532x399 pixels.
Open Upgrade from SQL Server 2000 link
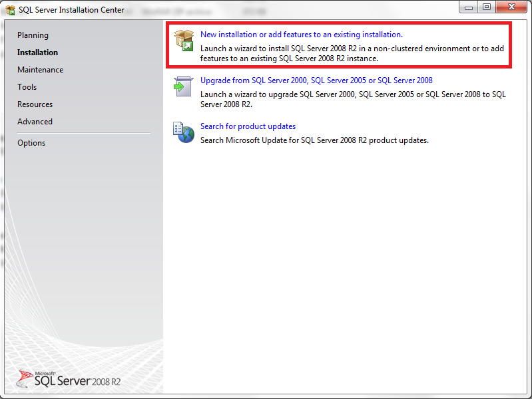tap(316, 80)
